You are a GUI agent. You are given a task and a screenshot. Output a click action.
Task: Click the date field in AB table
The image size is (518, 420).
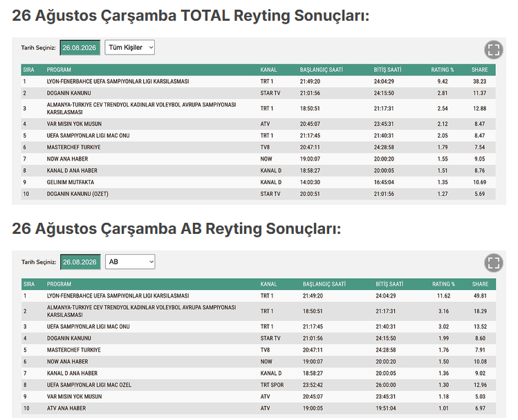tap(80, 262)
